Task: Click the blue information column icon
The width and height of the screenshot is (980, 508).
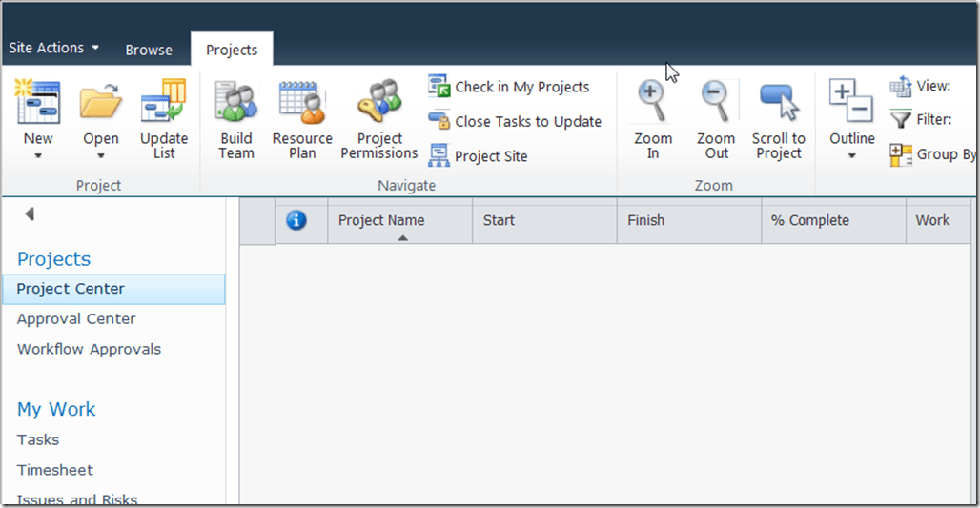Action: tap(296, 220)
